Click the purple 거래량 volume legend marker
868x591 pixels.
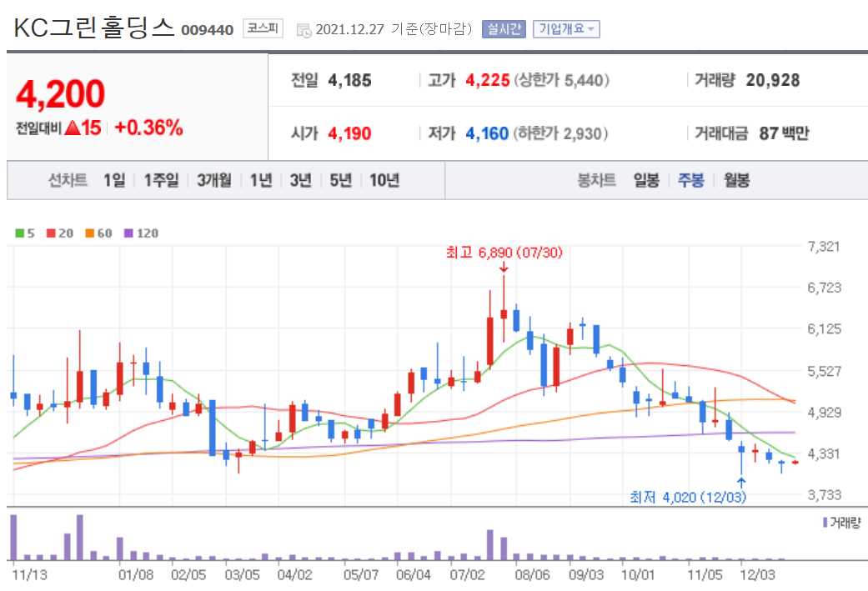tap(825, 523)
